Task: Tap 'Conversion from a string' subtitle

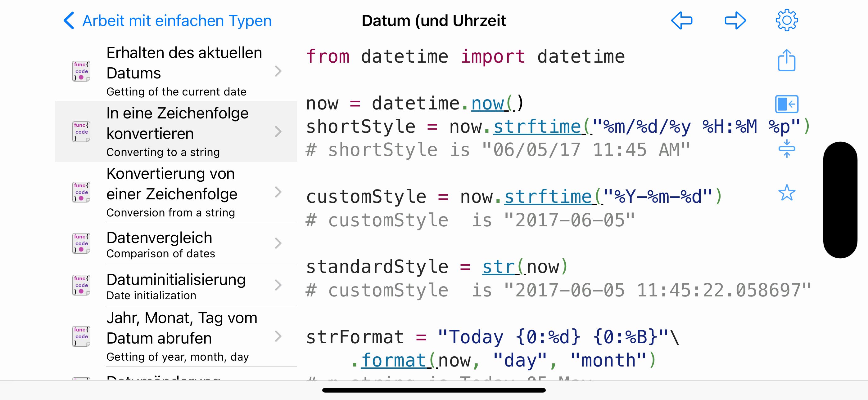Action: 170,213
